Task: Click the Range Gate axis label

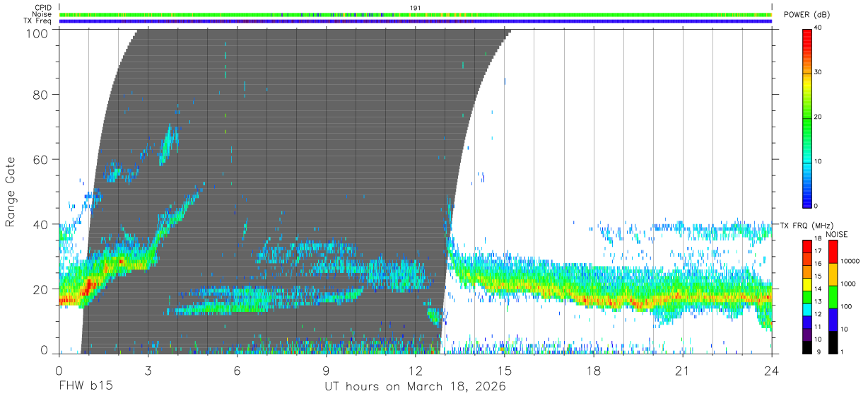Action: point(11,190)
